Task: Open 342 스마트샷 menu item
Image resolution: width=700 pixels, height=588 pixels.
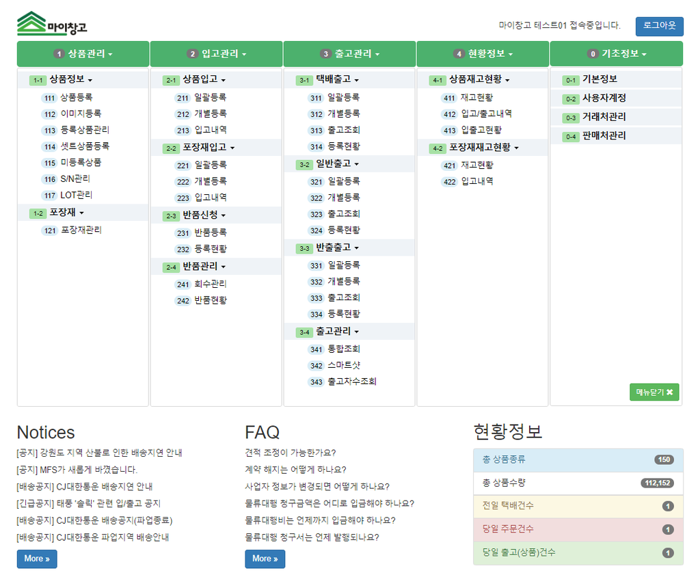Action: (x=334, y=365)
